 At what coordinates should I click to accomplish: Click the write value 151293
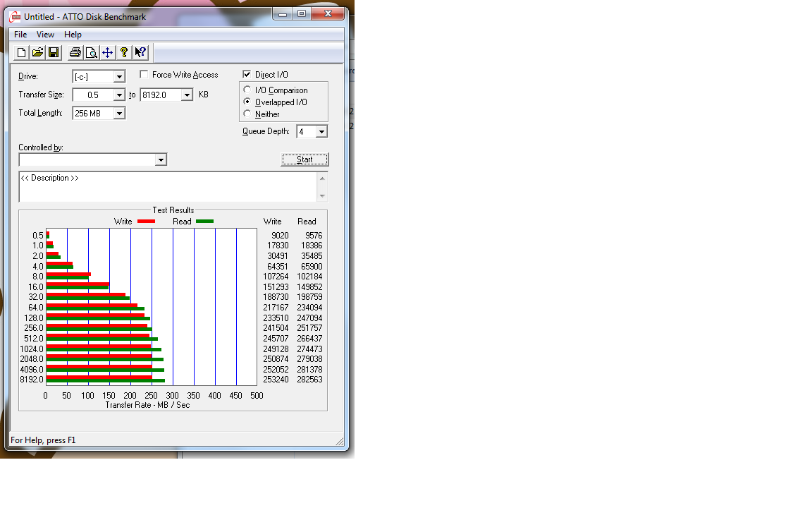[276, 286]
